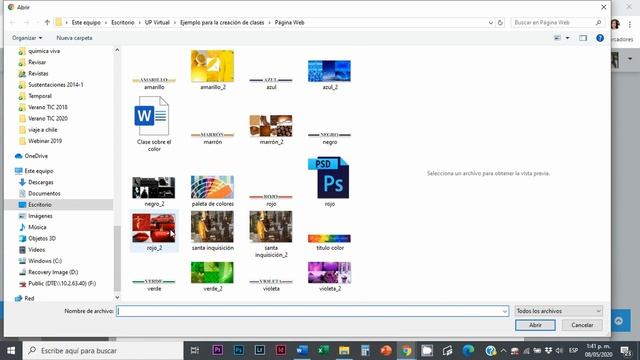This screenshot has height=360, width=640.
Task: Select the azul_2 blue image file
Action: coord(329,74)
